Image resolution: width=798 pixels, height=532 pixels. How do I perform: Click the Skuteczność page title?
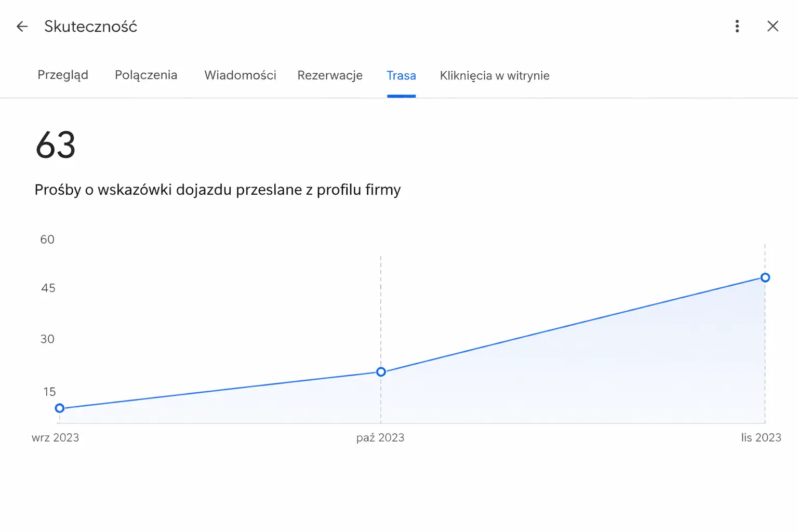[90, 26]
